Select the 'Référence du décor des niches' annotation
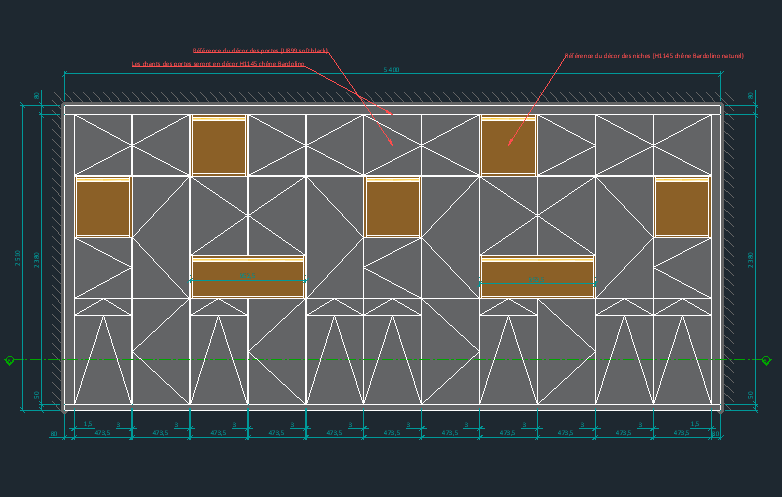 654,56
